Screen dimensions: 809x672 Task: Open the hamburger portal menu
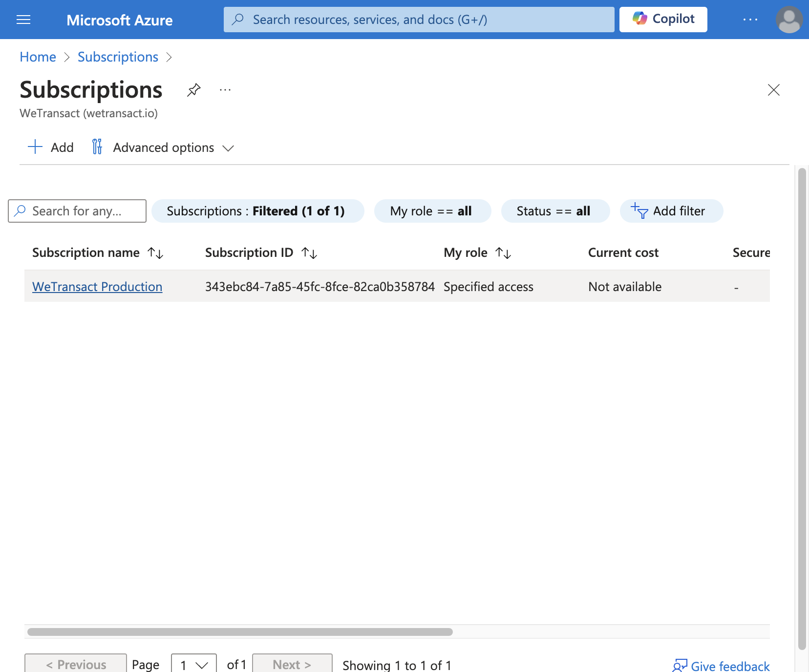point(23,20)
